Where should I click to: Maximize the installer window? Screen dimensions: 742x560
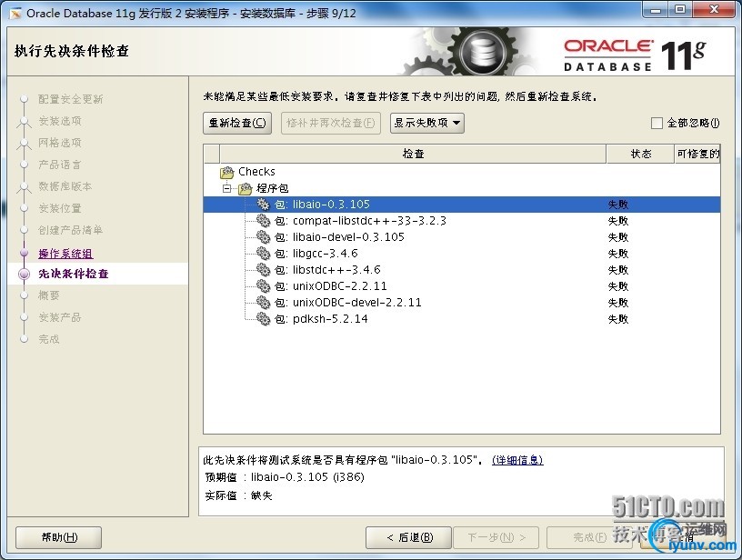coord(680,10)
